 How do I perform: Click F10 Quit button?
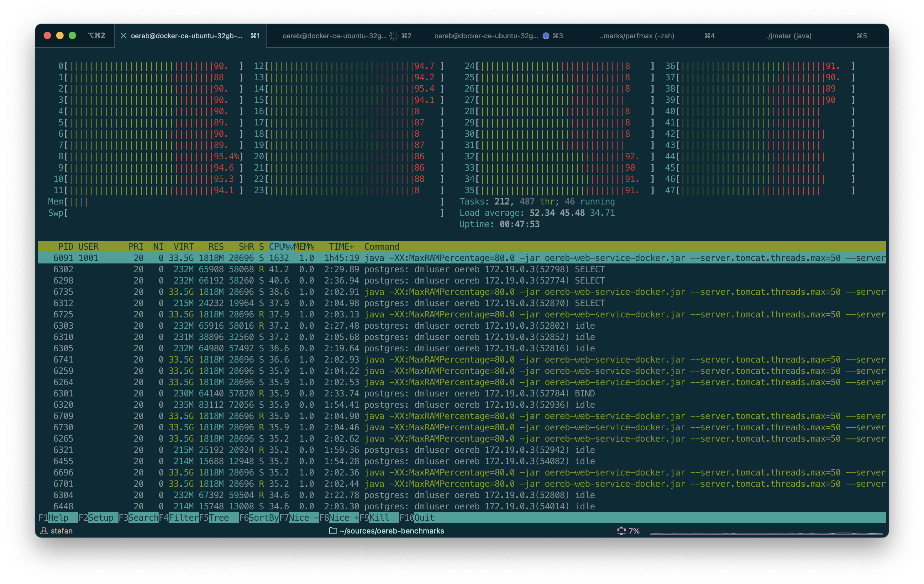pyautogui.click(x=417, y=518)
